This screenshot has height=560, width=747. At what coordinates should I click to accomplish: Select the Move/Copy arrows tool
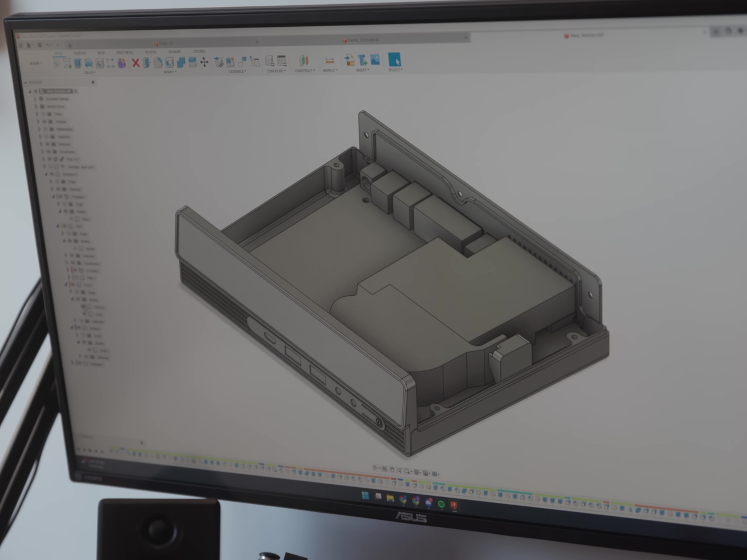point(204,62)
